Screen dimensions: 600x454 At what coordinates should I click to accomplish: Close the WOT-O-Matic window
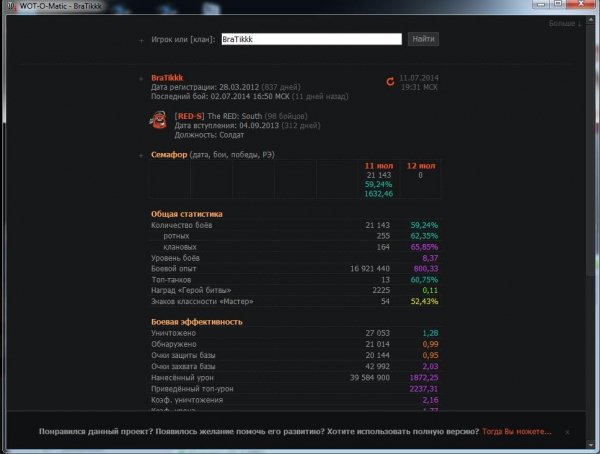pos(582,4)
